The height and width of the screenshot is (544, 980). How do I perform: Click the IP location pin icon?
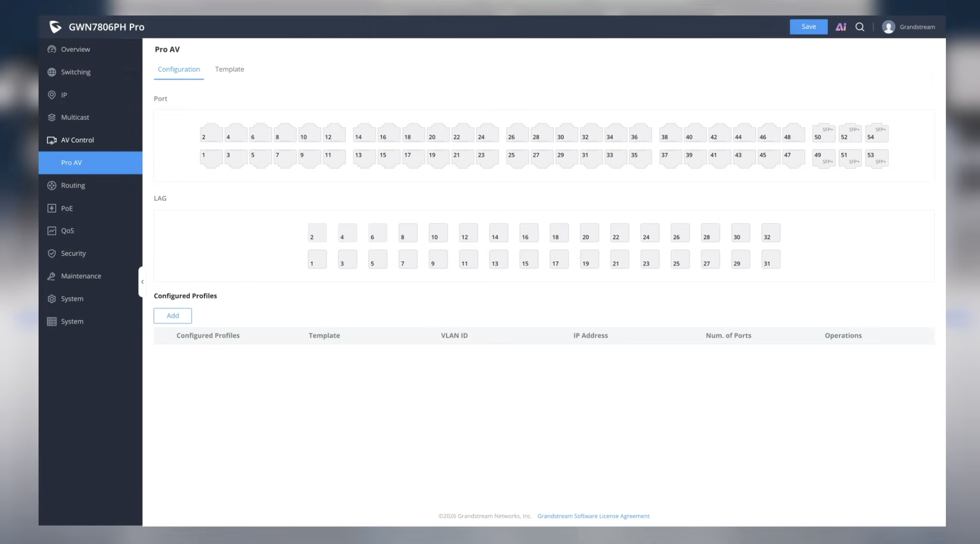click(51, 95)
